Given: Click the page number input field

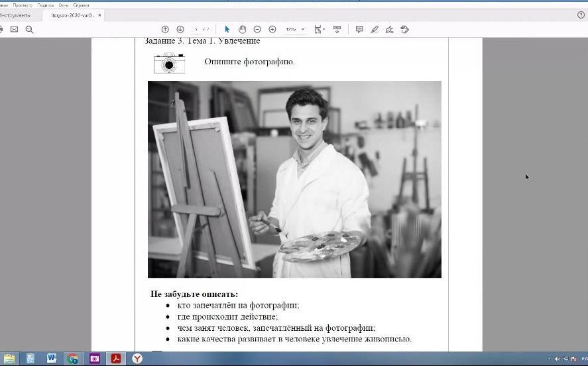Looking at the screenshot, I should 196,29.
